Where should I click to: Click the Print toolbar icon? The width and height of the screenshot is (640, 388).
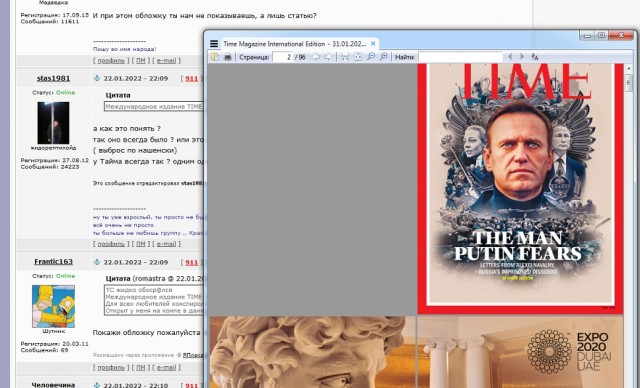tap(228, 57)
